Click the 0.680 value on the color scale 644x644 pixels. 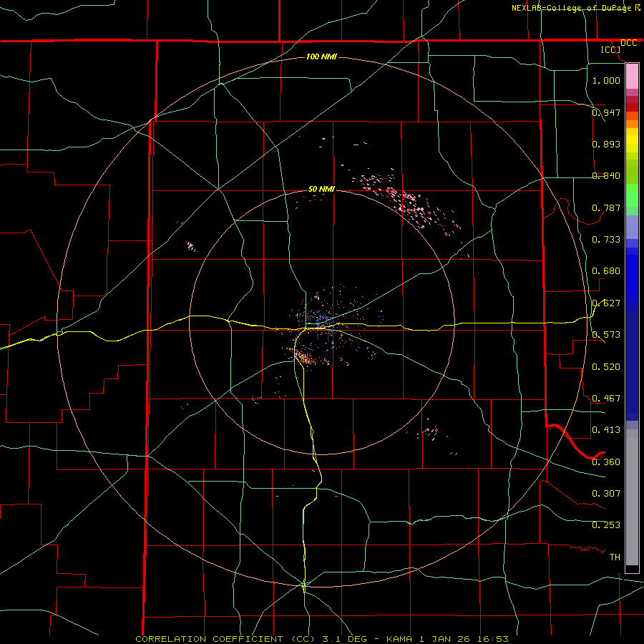pyautogui.click(x=606, y=271)
